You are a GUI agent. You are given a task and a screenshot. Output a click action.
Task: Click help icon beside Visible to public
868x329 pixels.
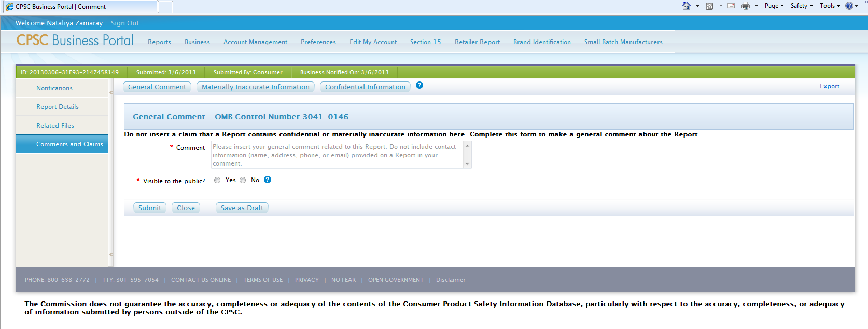tap(268, 180)
